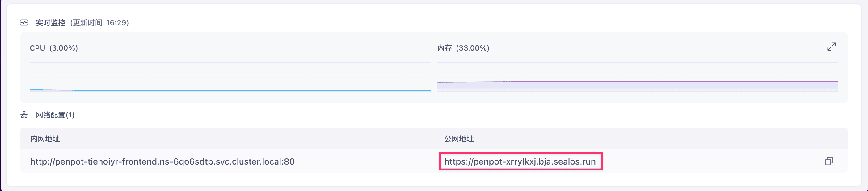Click the 内存 (33.00%) label
The image size is (868, 191).
click(463, 48)
